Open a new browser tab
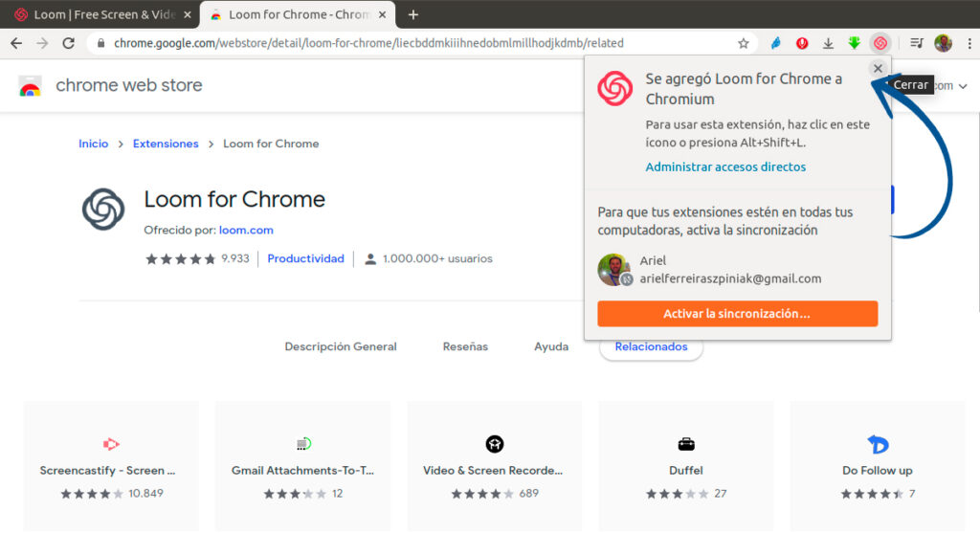Viewport: 980px width, 533px height. 413,15
